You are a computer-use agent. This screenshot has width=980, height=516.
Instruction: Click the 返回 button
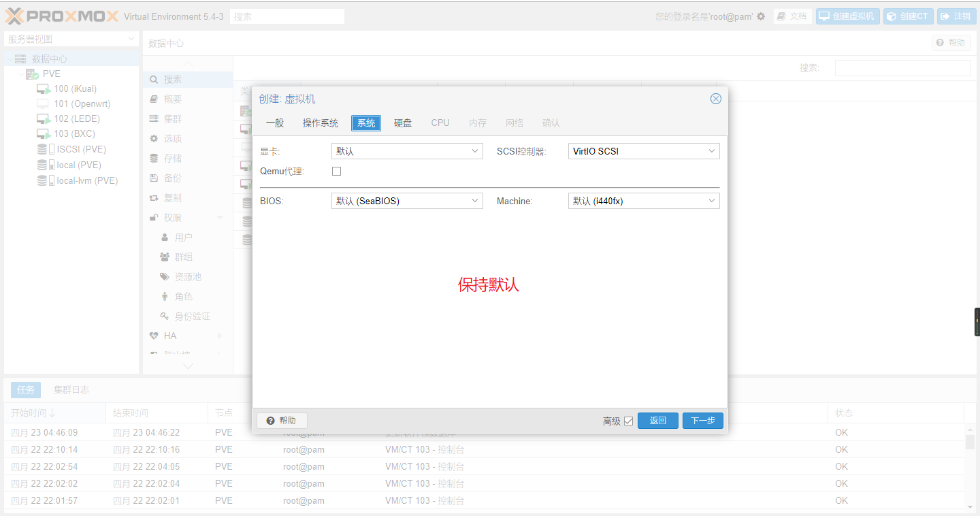tap(658, 421)
